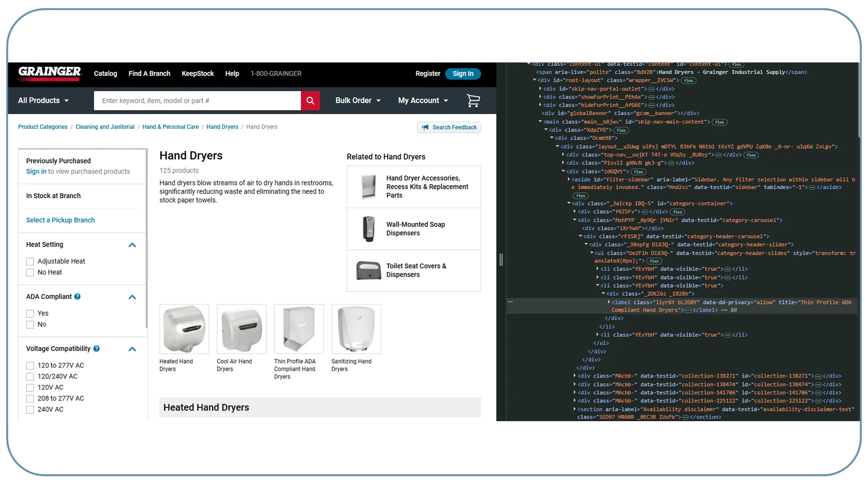
Task: Select Cool Air Hand Dryers thumbnail
Action: tap(242, 329)
